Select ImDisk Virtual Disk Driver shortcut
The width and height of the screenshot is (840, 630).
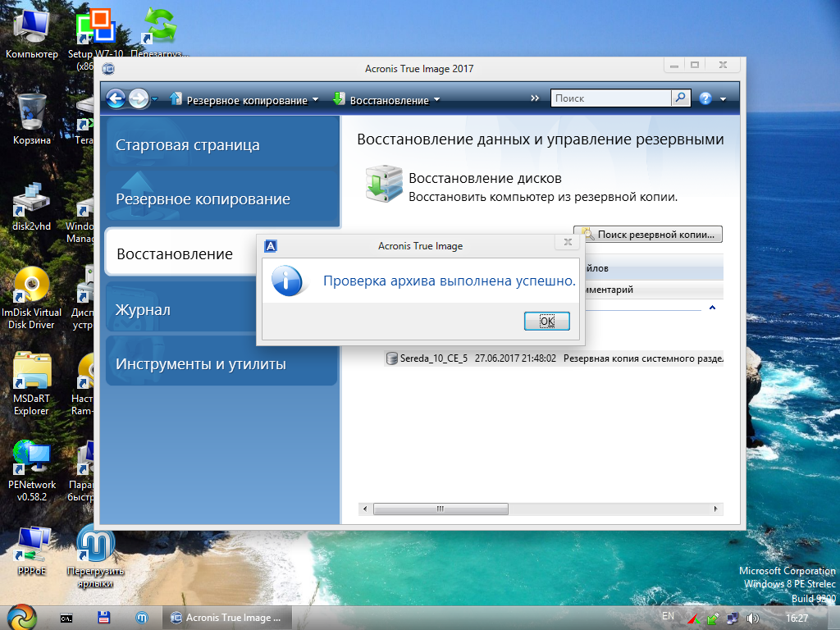[32, 298]
